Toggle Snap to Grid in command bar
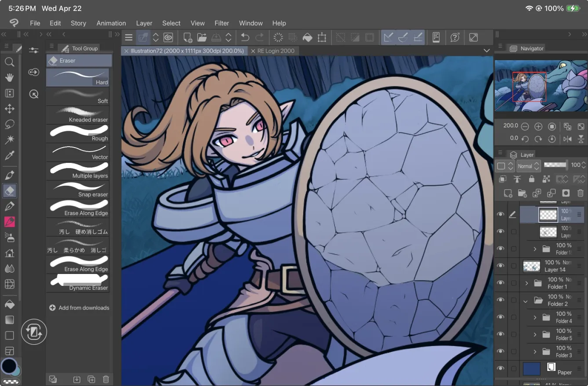This screenshot has width=588, height=386. tap(418, 37)
